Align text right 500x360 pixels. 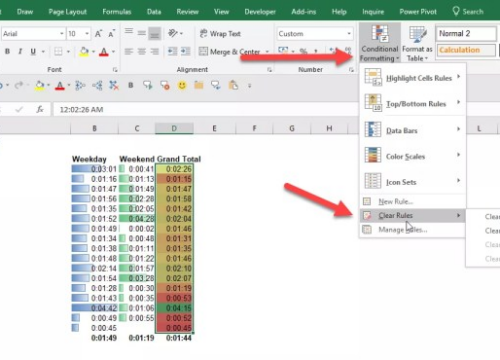click(154, 51)
